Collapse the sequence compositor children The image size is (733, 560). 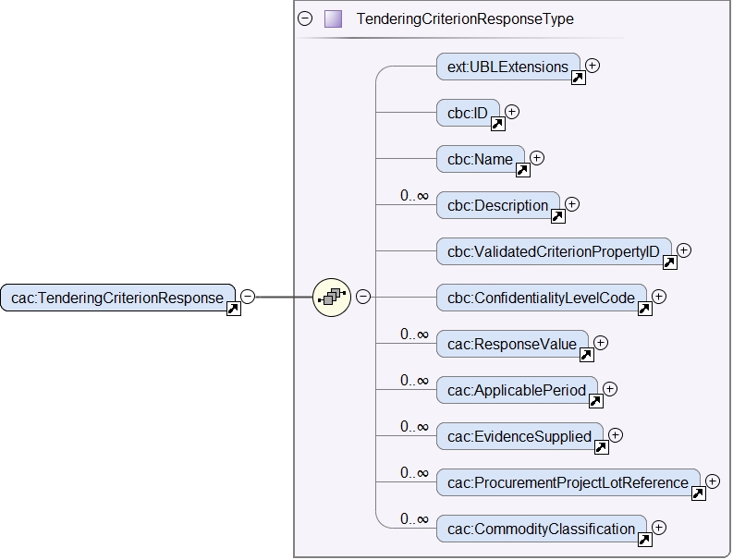(x=363, y=297)
